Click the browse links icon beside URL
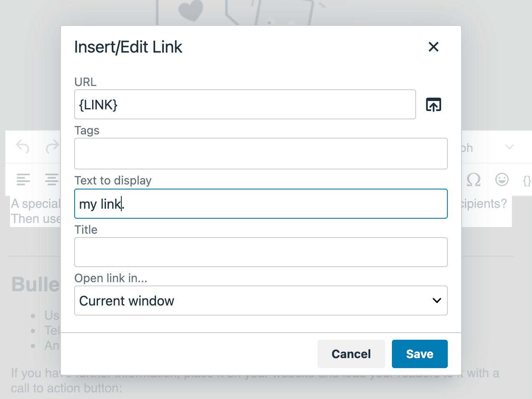The width and height of the screenshot is (532, 399). click(434, 104)
